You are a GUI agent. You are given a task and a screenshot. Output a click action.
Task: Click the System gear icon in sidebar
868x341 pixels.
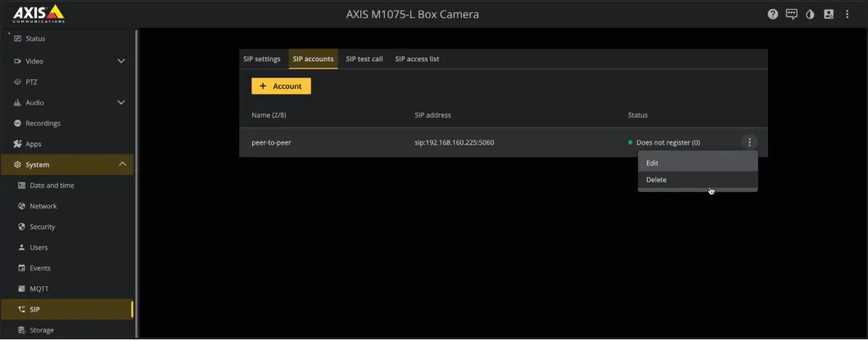[18, 164]
